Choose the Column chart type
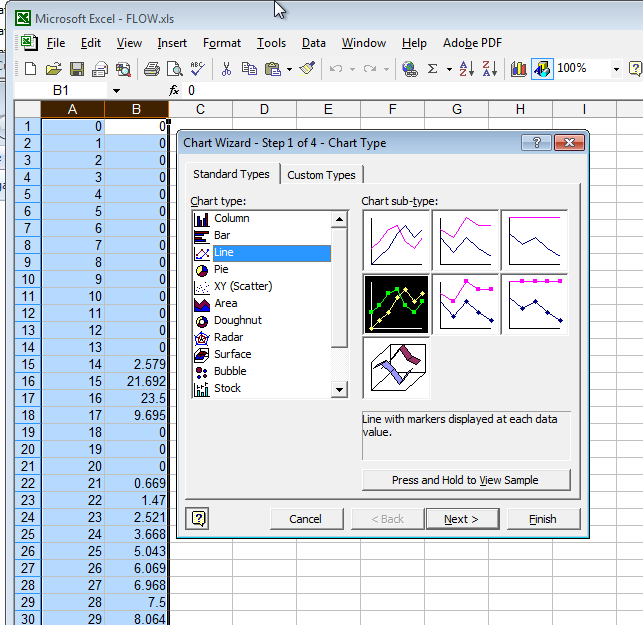 [262, 218]
